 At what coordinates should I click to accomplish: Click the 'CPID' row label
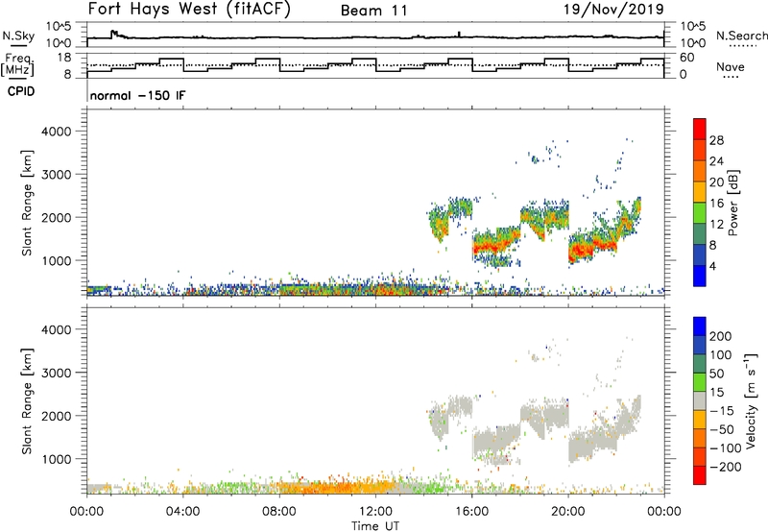[21, 91]
